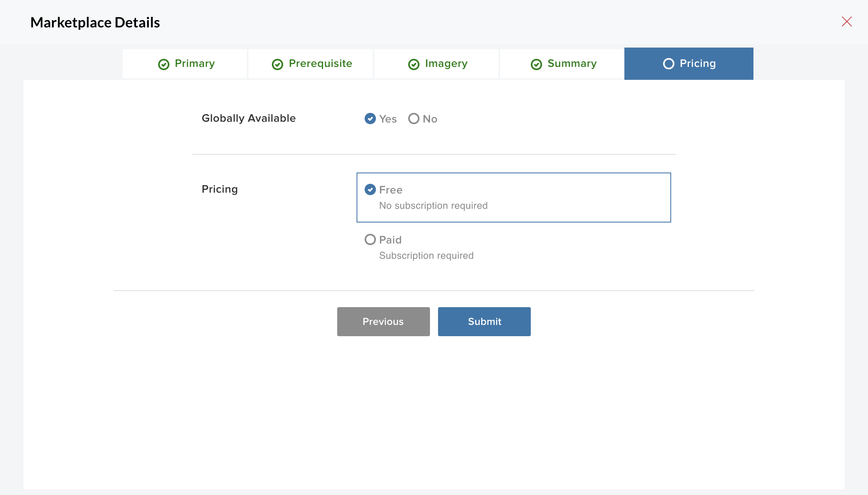The width and height of the screenshot is (868, 495).
Task: Click the green checkmark icon on Primary
Action: [x=164, y=64]
